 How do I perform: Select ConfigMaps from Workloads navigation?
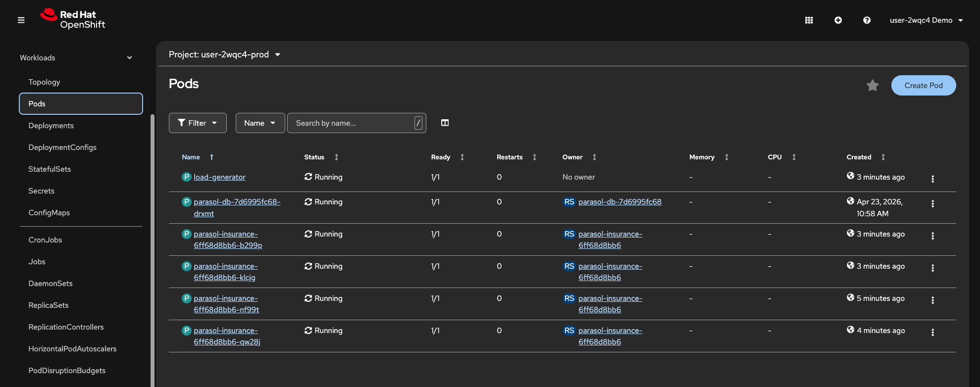[x=49, y=213]
